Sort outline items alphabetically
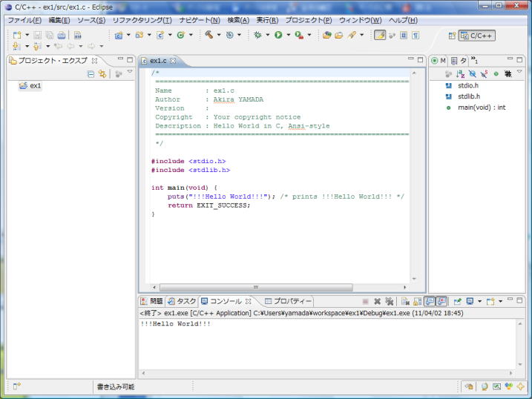 [460, 74]
